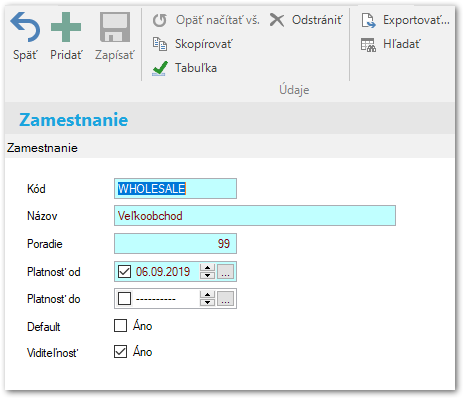This screenshot has height=399, width=464.
Task: Click the green Pridať plus icon
Action: tap(66, 27)
